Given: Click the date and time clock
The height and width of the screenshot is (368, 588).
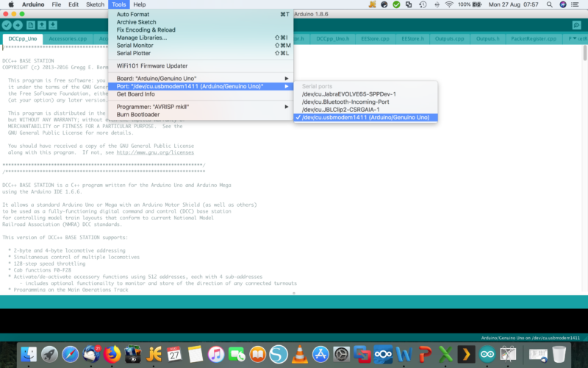Looking at the screenshot, I should point(513,4).
